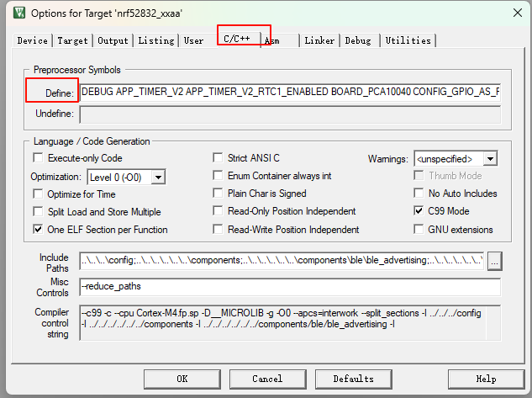This screenshot has height=398, width=532.
Task: Toggle One ELF Section per Function
Action: point(39,230)
